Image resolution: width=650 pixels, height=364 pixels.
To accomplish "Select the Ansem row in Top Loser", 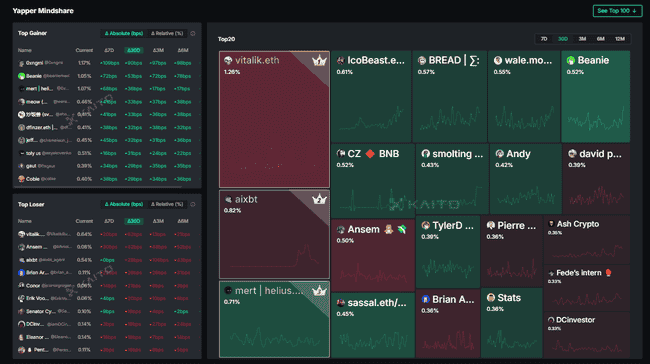I will [x=107, y=247].
